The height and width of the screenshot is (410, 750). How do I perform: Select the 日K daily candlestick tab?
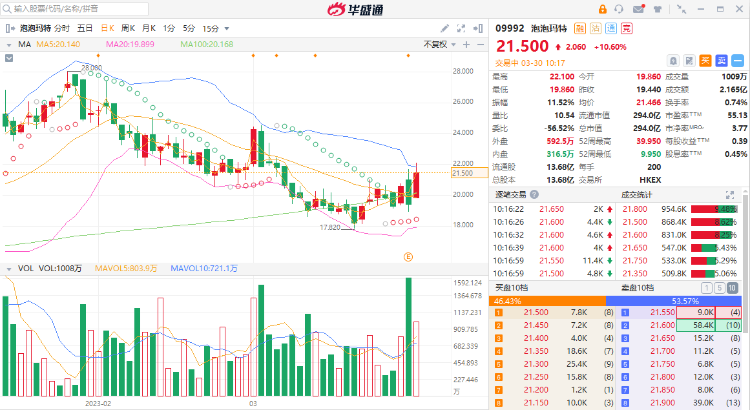point(108,29)
